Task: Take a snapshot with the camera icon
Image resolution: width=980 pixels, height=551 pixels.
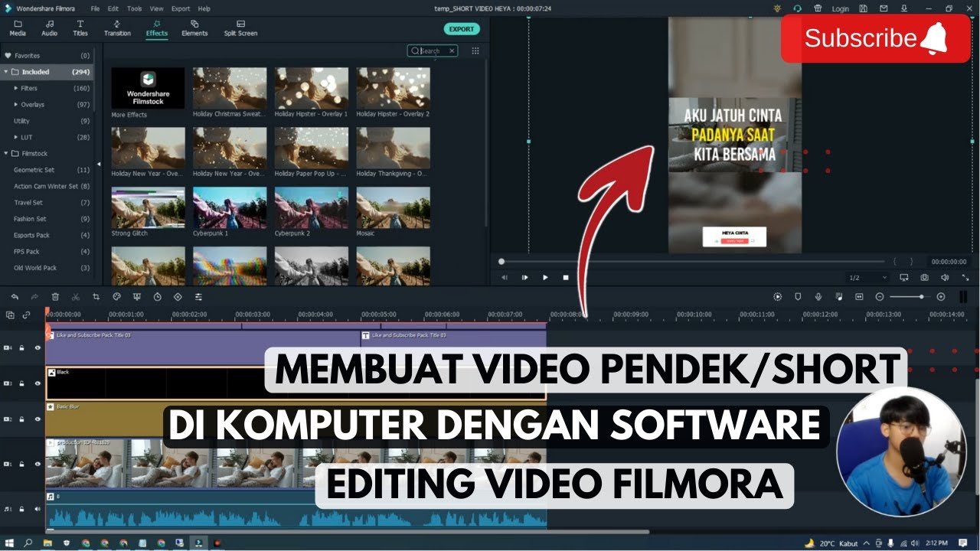Action: (925, 277)
